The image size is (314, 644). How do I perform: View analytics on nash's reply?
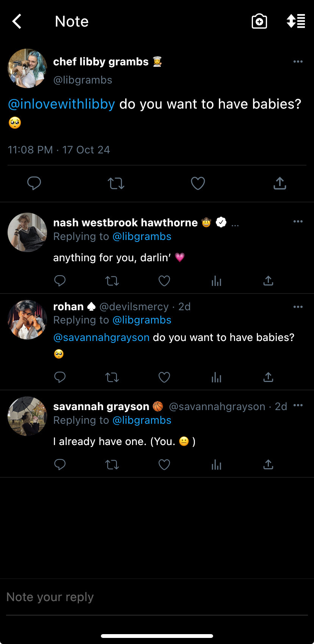(216, 281)
